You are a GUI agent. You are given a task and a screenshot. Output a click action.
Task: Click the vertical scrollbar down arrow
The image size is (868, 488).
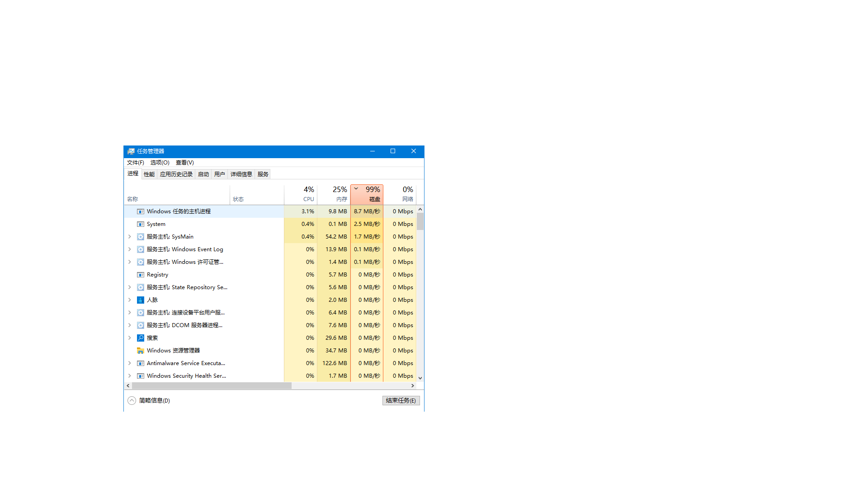[x=420, y=378]
